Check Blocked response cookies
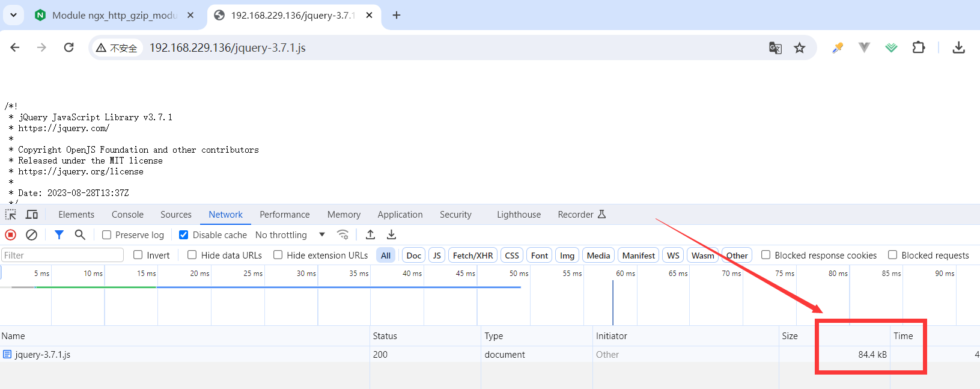 [x=766, y=255]
